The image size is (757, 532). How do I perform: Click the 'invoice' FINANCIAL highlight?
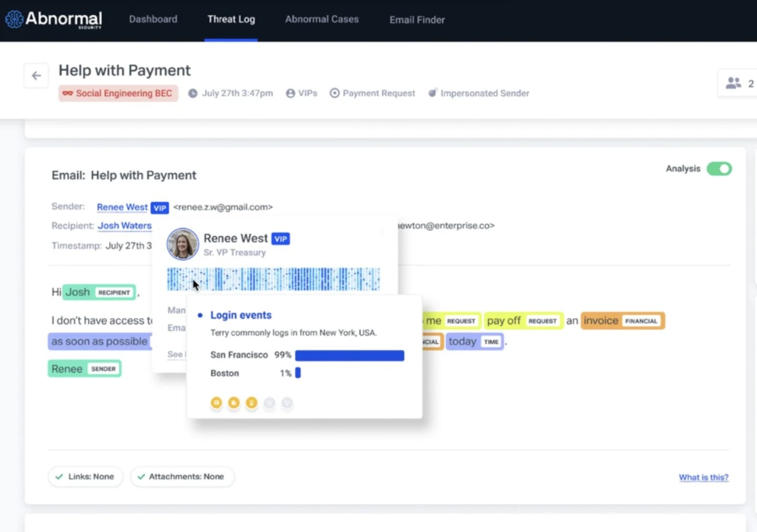(623, 321)
